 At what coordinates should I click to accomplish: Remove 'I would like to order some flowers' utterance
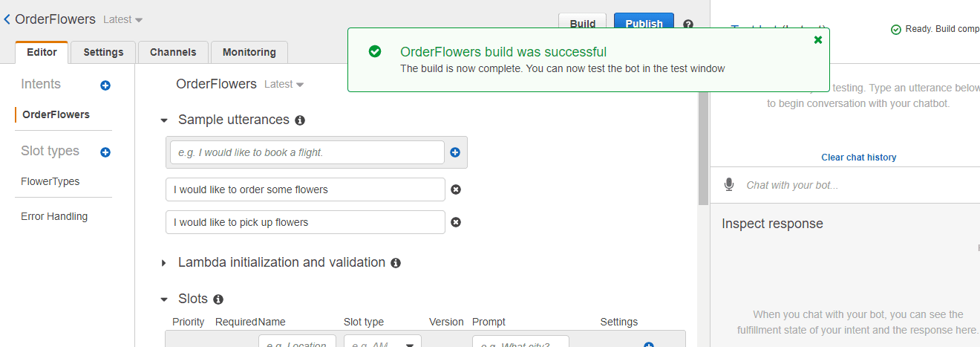coord(456,189)
